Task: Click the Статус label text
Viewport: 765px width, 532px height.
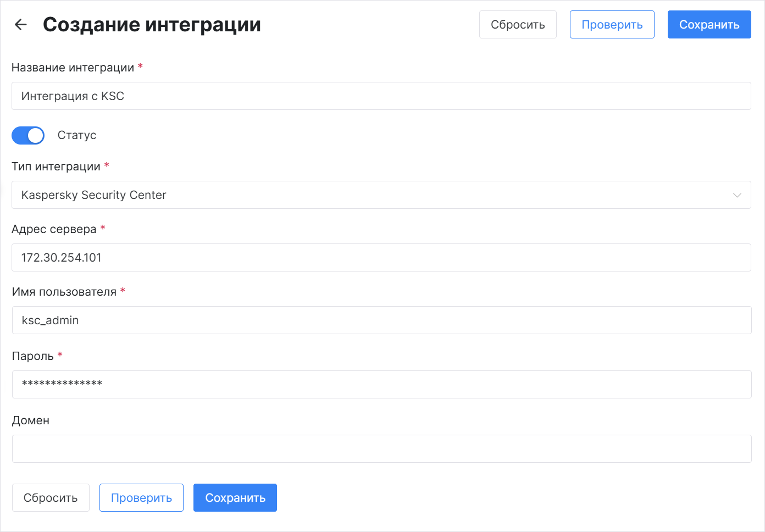Action: tap(77, 135)
